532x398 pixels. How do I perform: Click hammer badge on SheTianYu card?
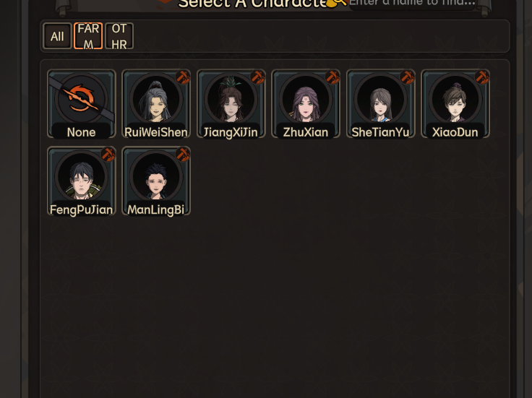point(408,77)
